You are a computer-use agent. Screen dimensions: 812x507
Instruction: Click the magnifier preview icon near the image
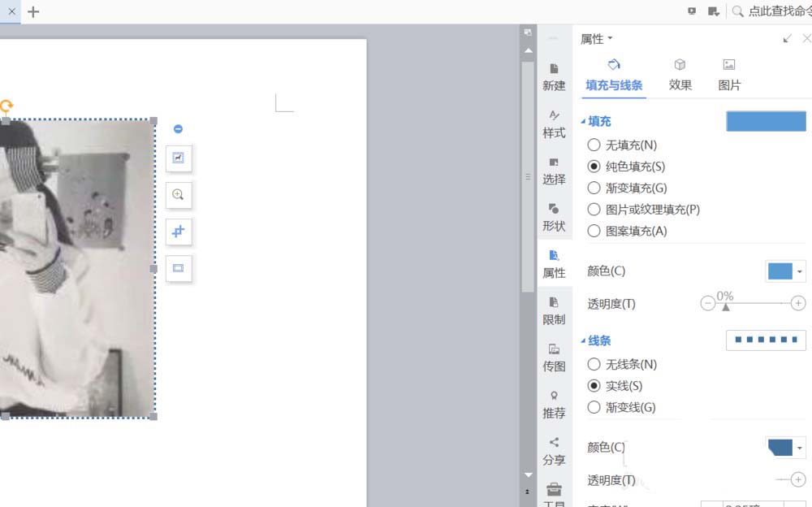178,195
